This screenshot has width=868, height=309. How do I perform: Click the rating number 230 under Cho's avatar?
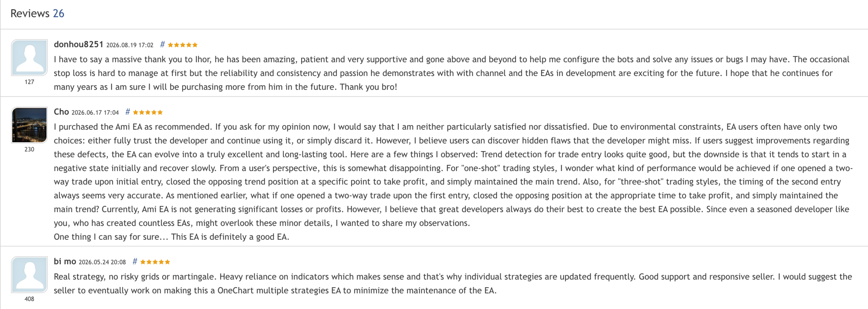point(29,149)
